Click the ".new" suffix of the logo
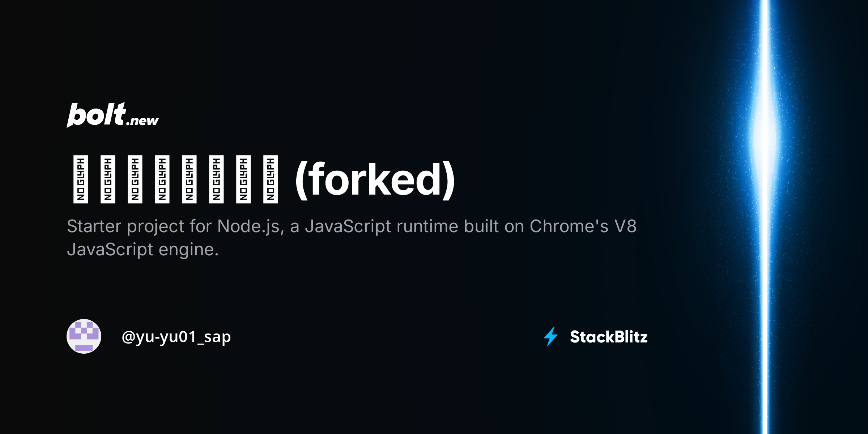868x434 pixels. (143, 121)
